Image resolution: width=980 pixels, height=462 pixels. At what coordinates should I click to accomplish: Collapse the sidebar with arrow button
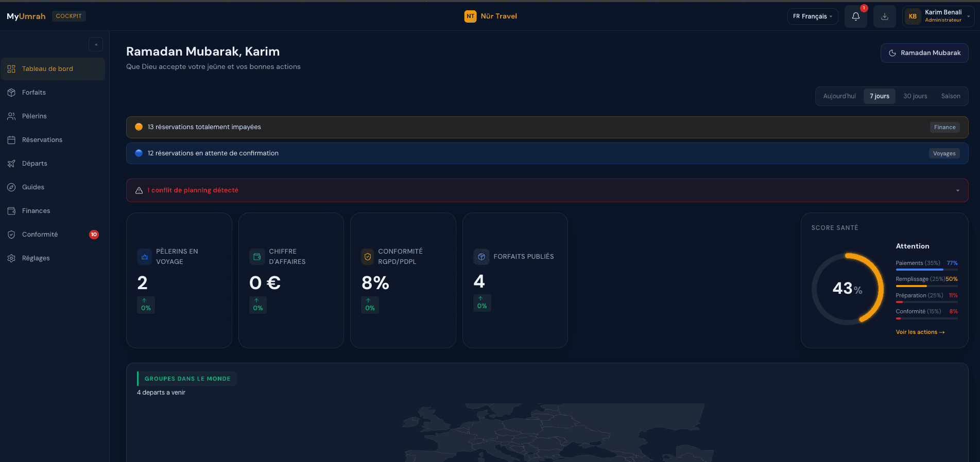[x=96, y=45]
